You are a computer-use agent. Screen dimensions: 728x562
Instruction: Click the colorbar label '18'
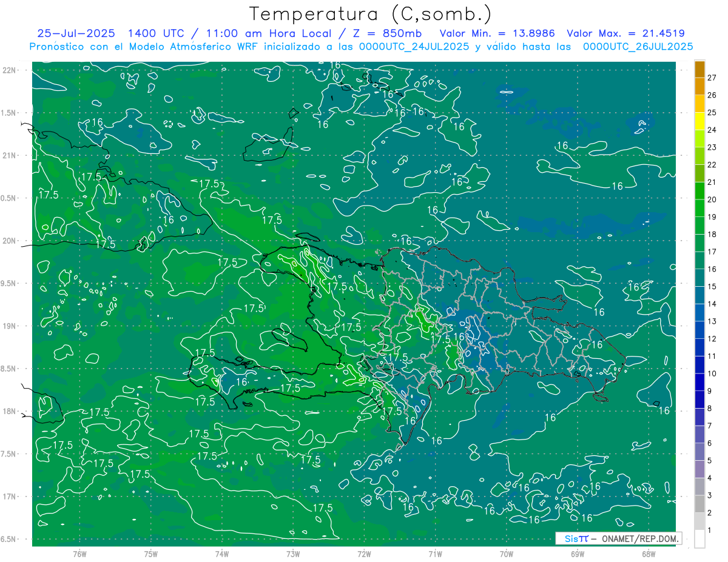712,234
